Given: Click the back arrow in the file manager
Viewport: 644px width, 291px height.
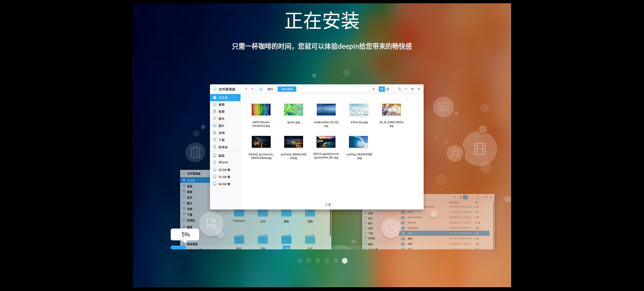Looking at the screenshot, I should 246,89.
